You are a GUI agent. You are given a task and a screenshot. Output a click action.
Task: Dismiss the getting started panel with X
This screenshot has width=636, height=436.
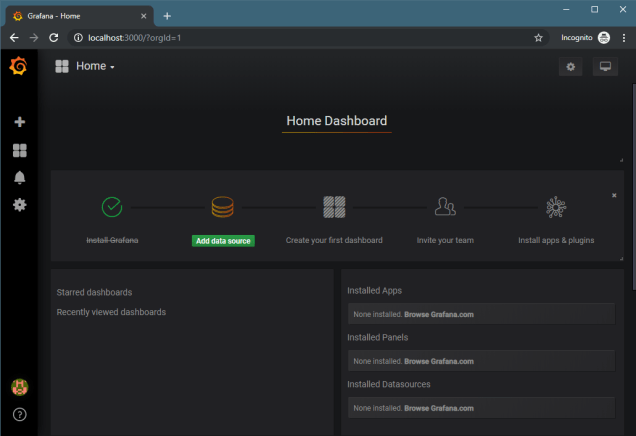pos(614,195)
